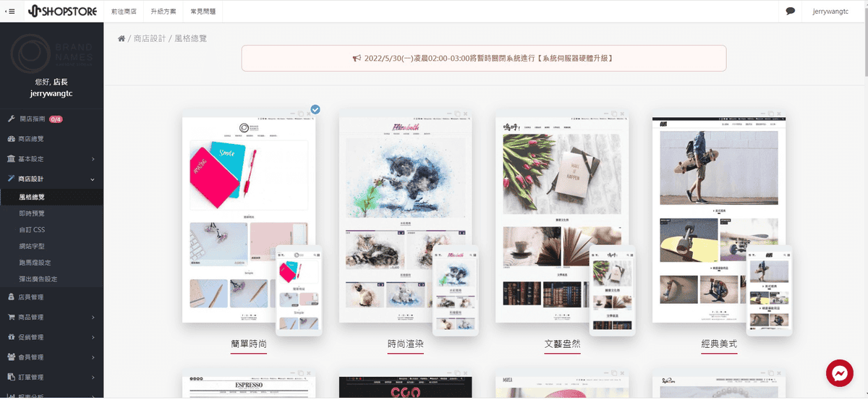The width and height of the screenshot is (868, 400).
Task: Select the 時尚渲染 desktop theme preview
Action: pos(406,217)
